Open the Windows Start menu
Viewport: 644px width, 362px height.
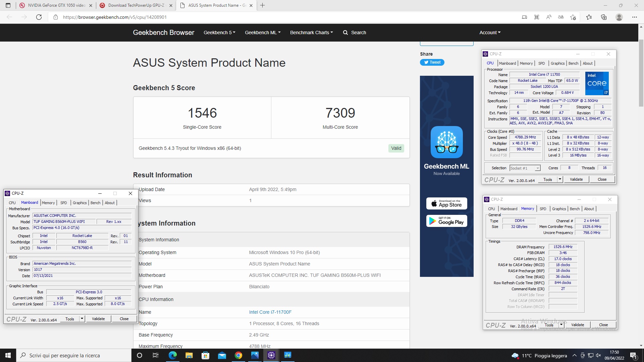click(8, 355)
